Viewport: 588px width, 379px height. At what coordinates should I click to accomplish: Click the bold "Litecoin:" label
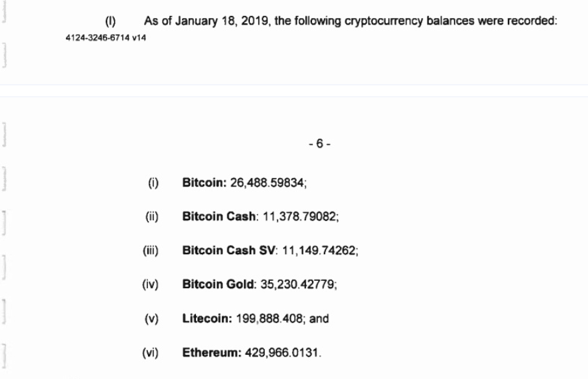pyautogui.click(x=206, y=318)
